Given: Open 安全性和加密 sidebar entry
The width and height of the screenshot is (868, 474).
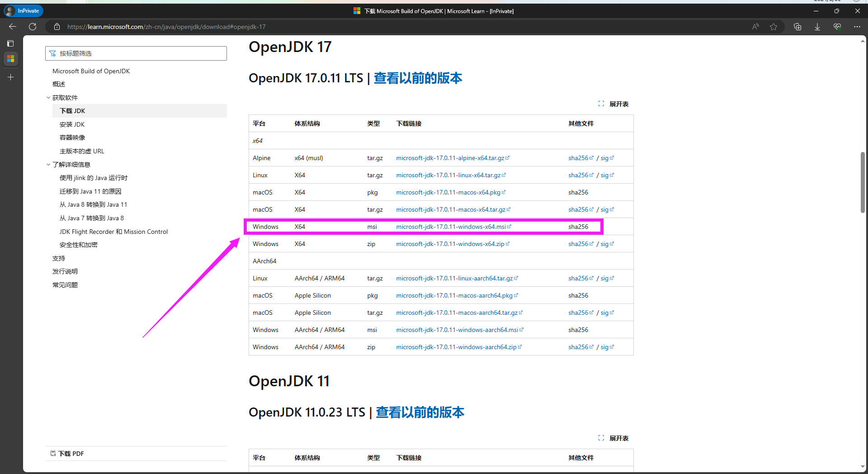Looking at the screenshot, I should pos(79,245).
